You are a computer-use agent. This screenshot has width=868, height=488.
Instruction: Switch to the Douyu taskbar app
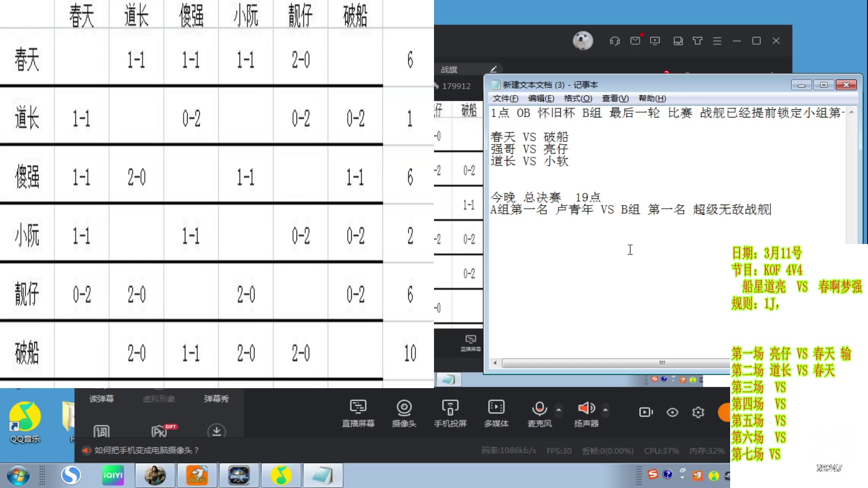tap(197, 475)
